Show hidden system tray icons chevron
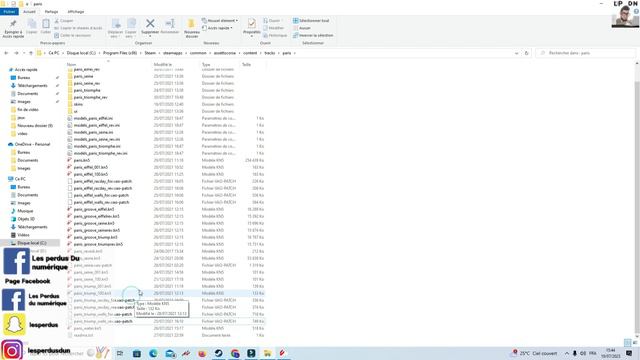The height and width of the screenshot is (360, 640). (567, 353)
